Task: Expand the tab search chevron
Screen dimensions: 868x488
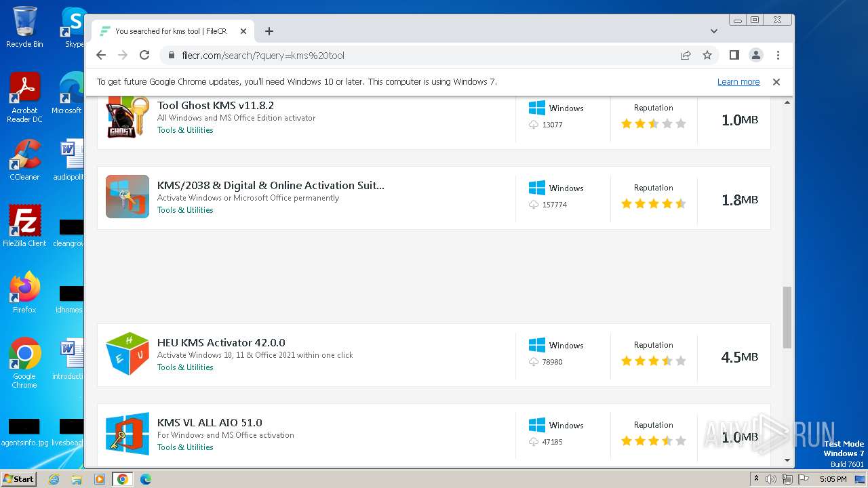Action: pos(713,31)
